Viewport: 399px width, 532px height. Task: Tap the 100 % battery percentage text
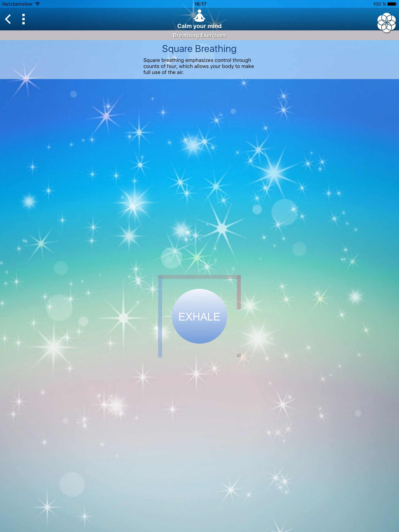pos(379,4)
